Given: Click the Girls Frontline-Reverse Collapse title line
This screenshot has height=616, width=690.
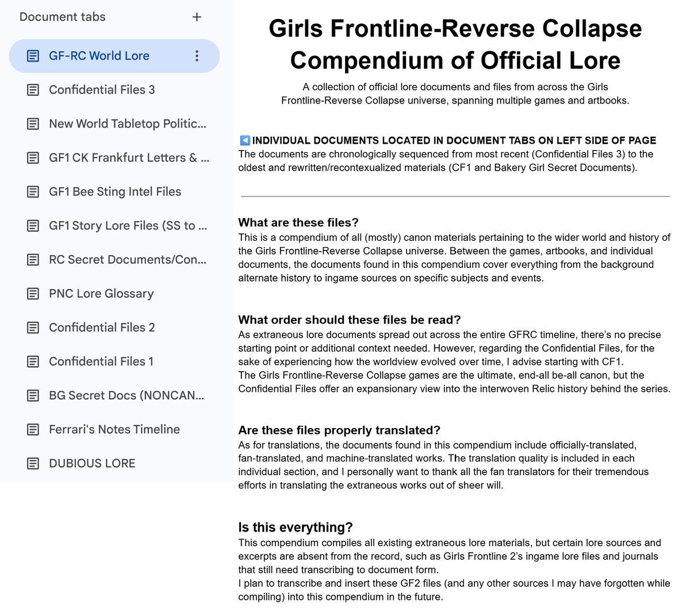Looking at the screenshot, I should coord(455,28).
